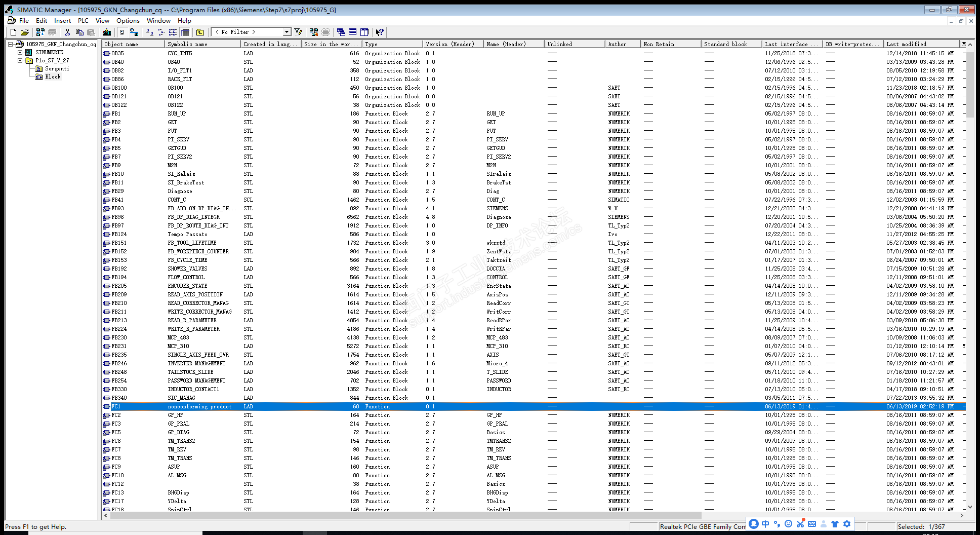Viewport: 980px width, 535px height.
Task: Click the Download to PLC icon
Action: point(107,32)
